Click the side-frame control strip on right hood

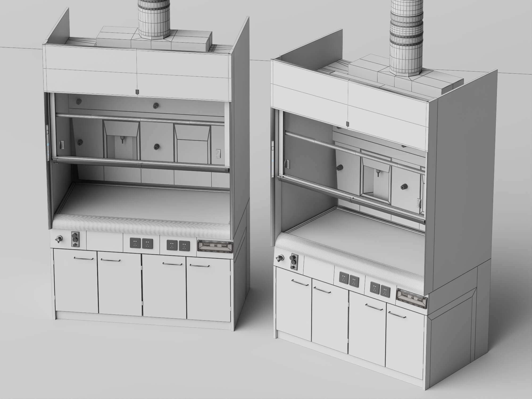click(273, 159)
